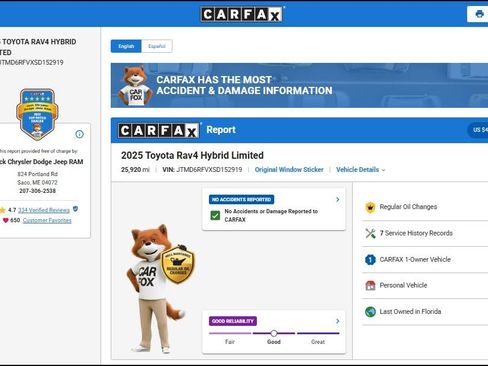Open the dealer info icon
Screen dimensions: 488x366
(79, 134)
